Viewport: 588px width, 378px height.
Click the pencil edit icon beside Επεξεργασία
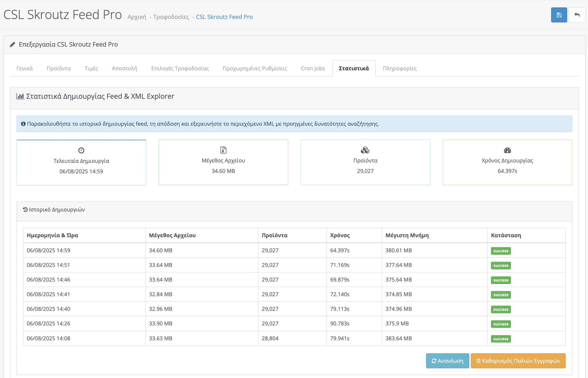pyautogui.click(x=12, y=44)
